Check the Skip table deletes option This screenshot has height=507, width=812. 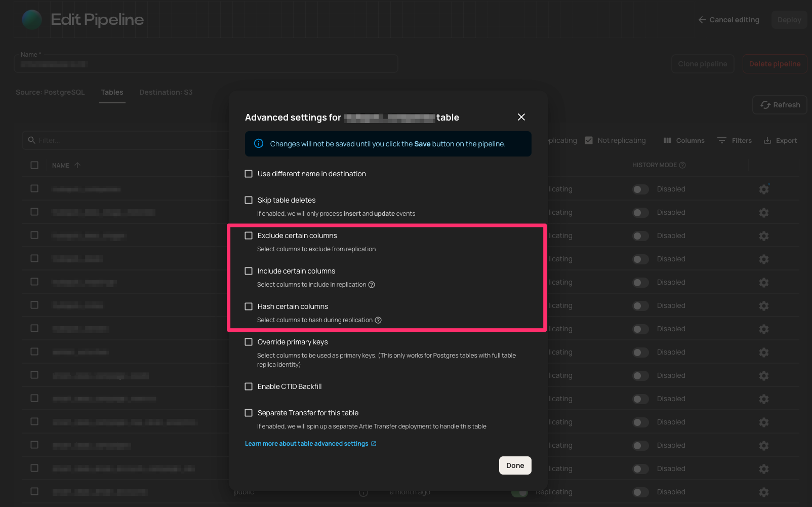click(249, 200)
